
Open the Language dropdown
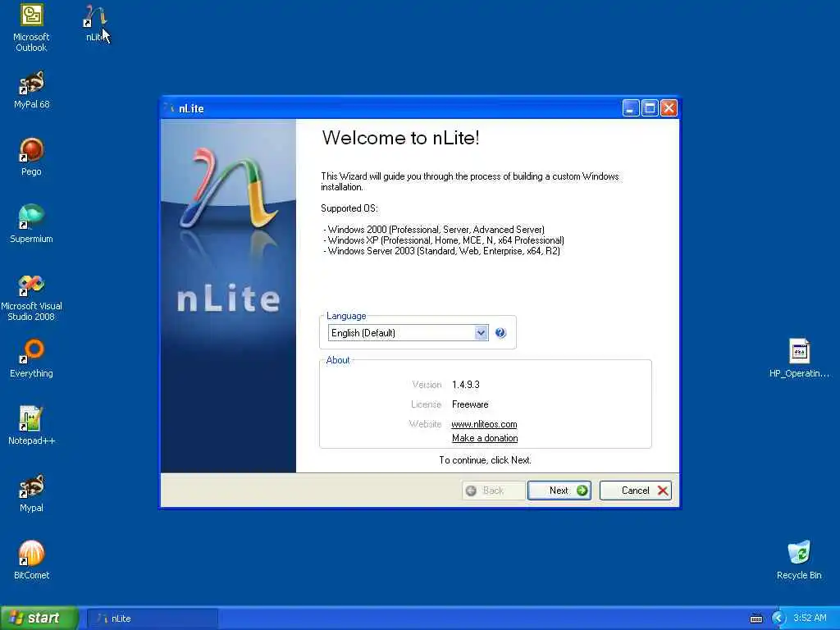(408, 333)
